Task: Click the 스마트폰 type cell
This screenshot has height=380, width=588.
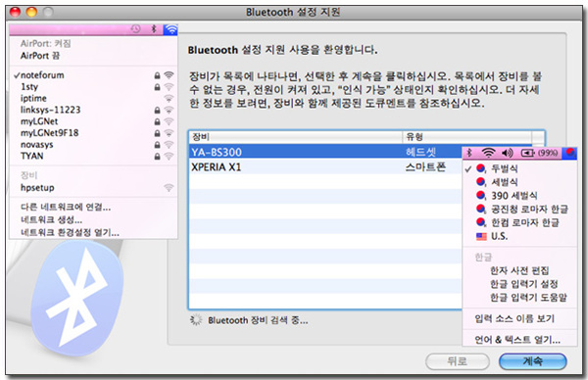Action: 425,167
